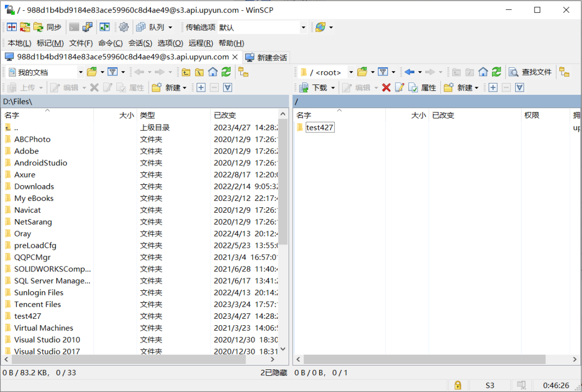The height and width of the screenshot is (392, 582).
Task: Open the 本地(L) menu
Action: (x=19, y=43)
